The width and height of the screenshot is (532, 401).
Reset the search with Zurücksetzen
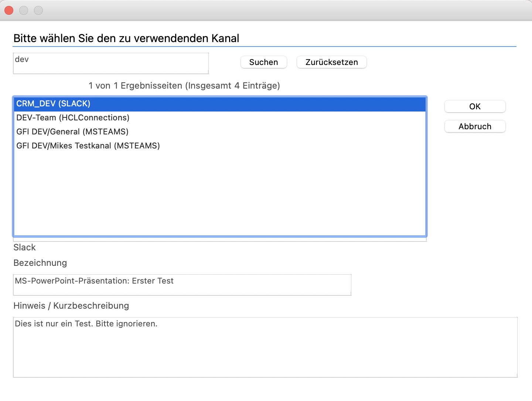coord(331,62)
